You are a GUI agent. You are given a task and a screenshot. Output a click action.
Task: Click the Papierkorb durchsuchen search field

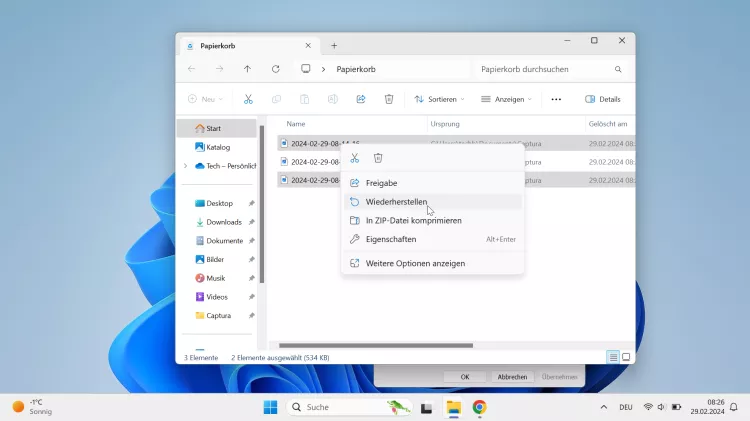545,69
